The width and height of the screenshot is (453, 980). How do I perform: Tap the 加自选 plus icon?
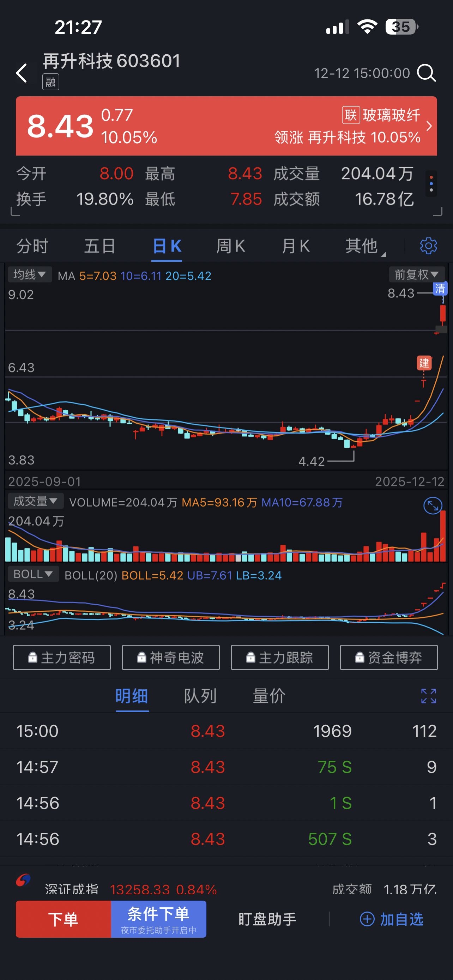367,919
